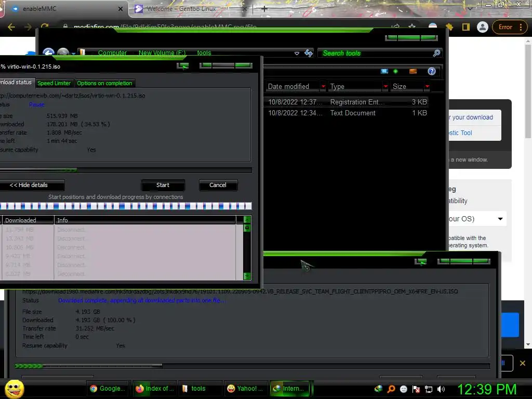Click the Chrome back arrow

tap(11, 27)
